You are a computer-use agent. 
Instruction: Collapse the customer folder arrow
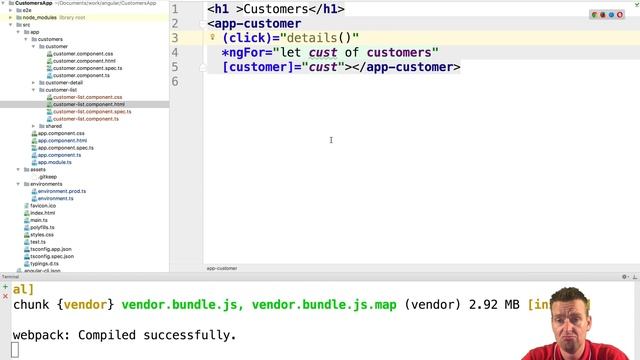pos(33,47)
